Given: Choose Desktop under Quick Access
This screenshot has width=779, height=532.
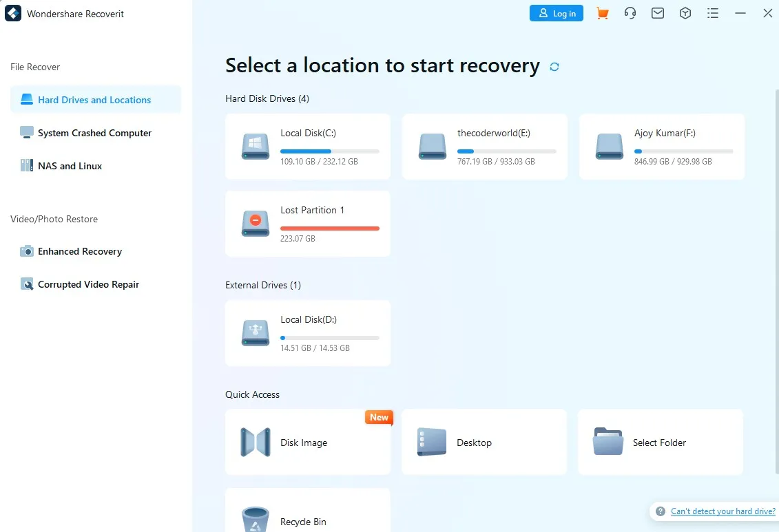Looking at the screenshot, I should coord(484,442).
